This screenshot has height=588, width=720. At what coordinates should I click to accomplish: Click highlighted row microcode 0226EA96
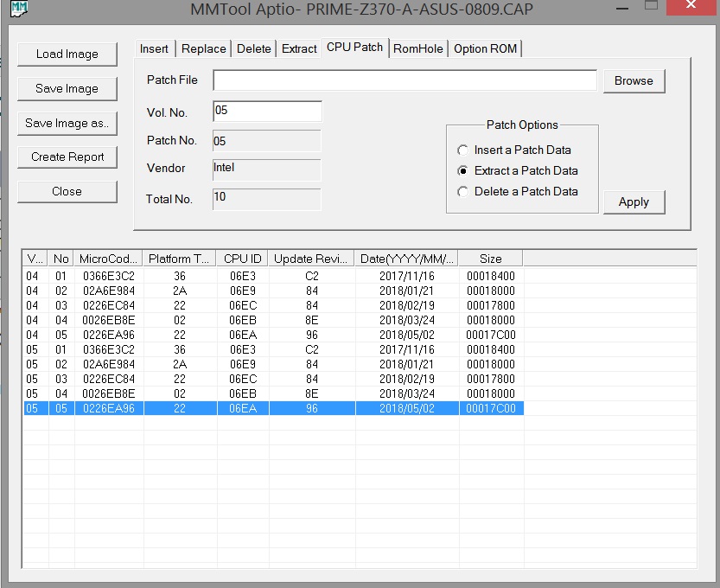click(x=109, y=408)
